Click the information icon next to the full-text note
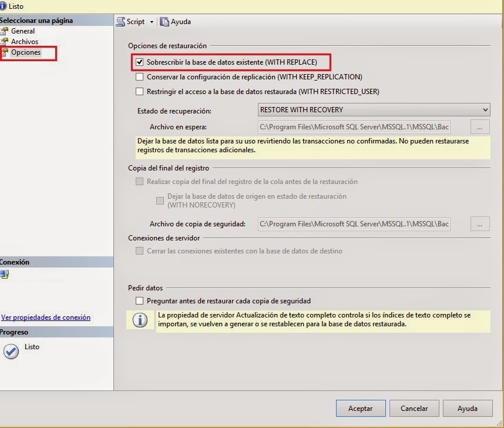Viewport: 504px width, 428px height. (x=140, y=320)
